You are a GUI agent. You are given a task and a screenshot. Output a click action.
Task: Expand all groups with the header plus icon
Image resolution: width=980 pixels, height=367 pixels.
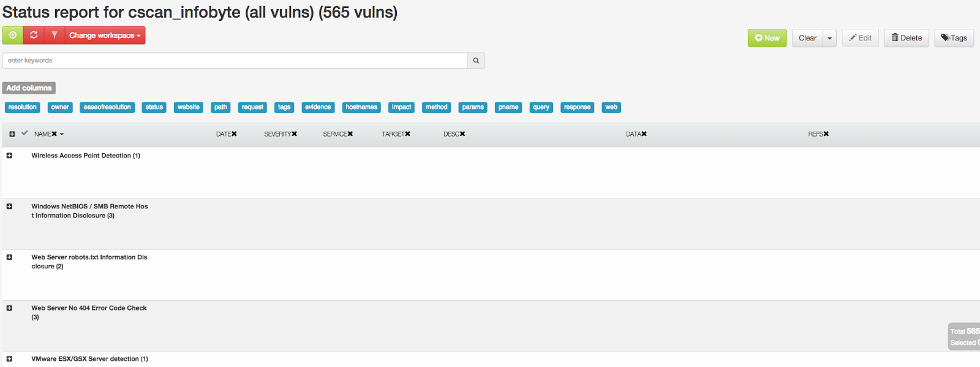point(12,134)
